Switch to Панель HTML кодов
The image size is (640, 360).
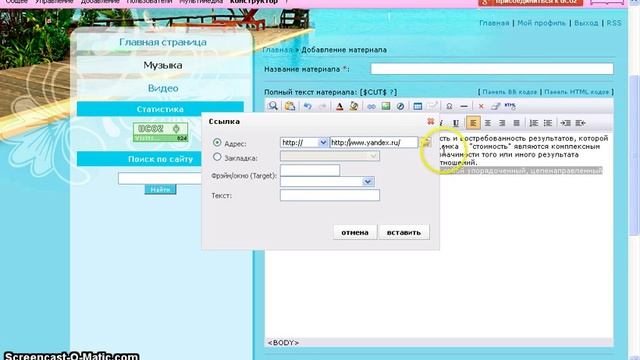click(577, 92)
